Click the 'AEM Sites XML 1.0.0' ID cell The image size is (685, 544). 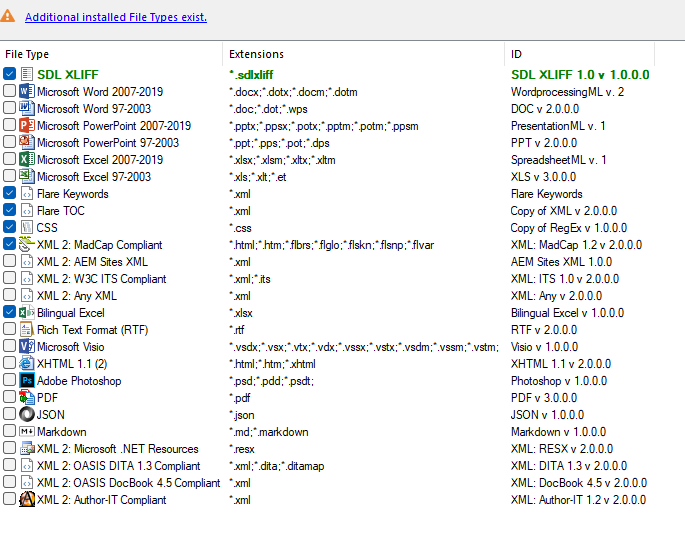pos(561,262)
